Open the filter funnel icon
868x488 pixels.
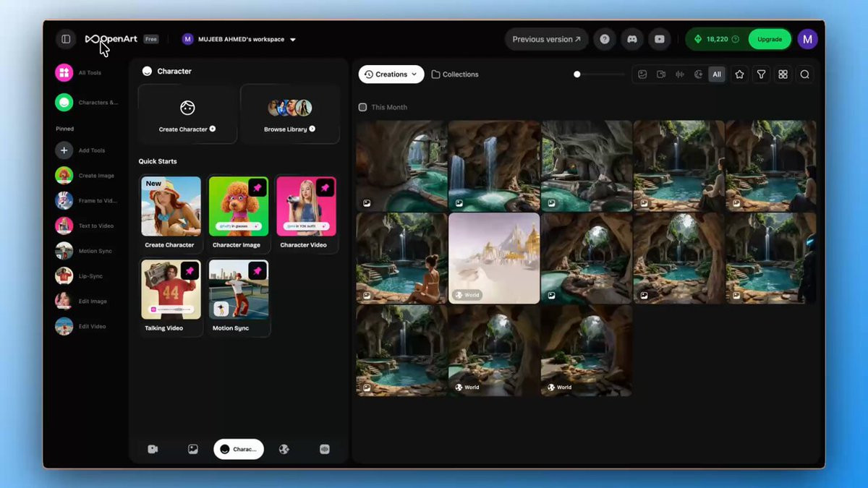(761, 74)
